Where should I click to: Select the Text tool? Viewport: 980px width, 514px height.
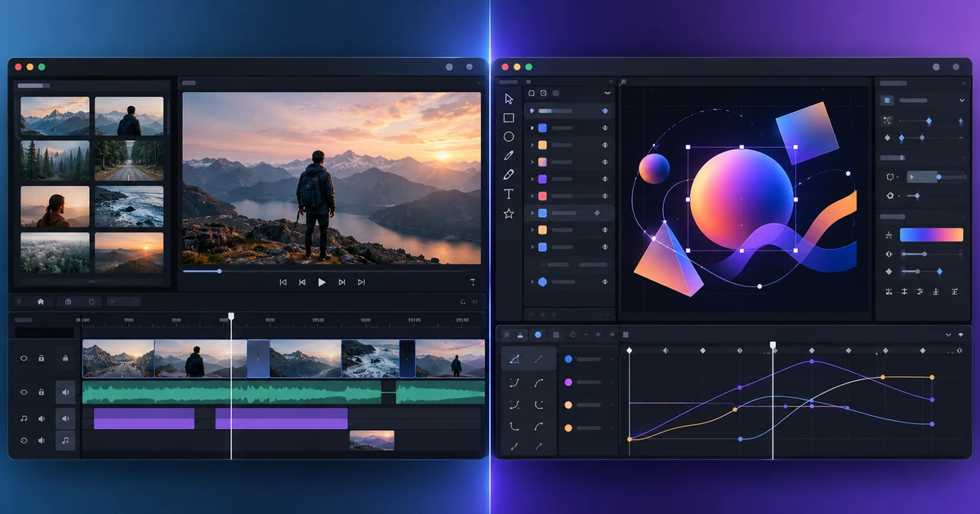coord(509,193)
